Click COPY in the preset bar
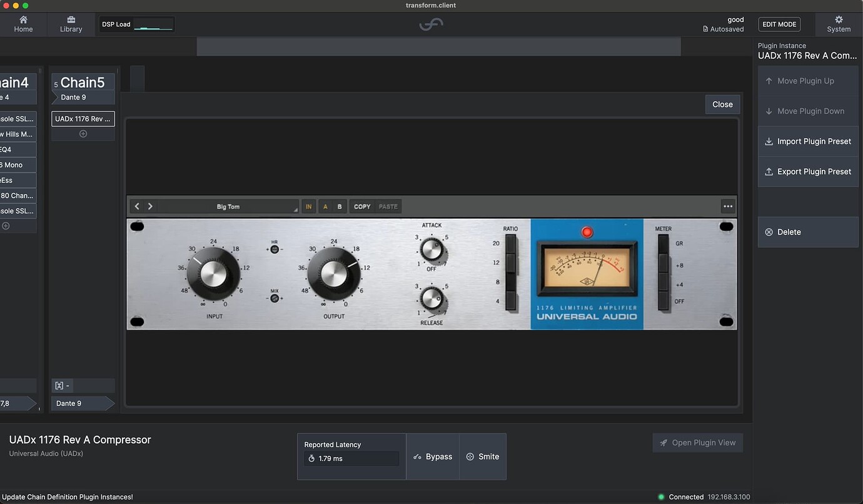863x504 pixels. click(362, 206)
